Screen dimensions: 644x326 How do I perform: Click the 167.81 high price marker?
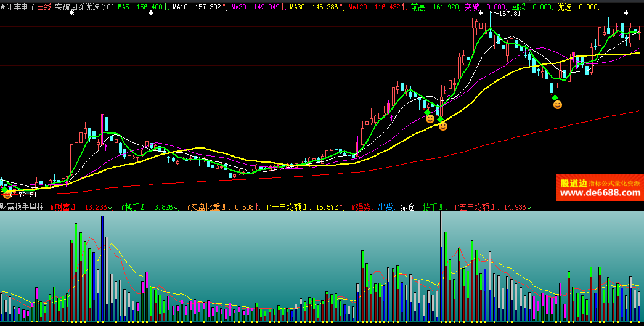pos(509,14)
